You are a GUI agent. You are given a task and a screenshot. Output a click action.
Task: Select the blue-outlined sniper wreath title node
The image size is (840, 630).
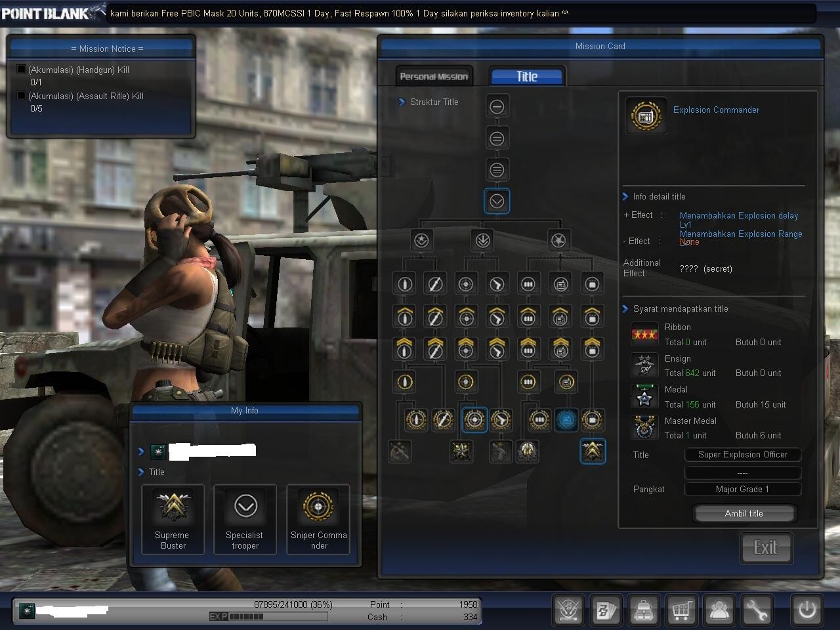474,419
